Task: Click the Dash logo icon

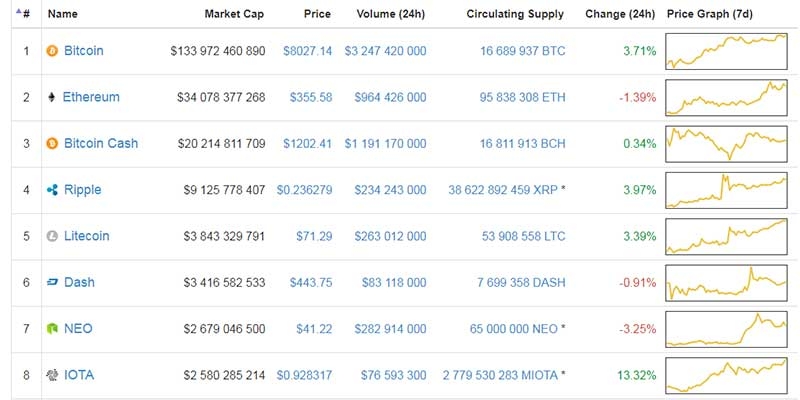Action: 52,283
